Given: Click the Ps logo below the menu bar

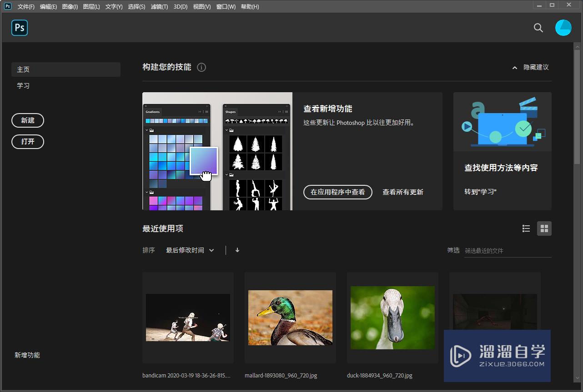Looking at the screenshot, I should coord(19,28).
